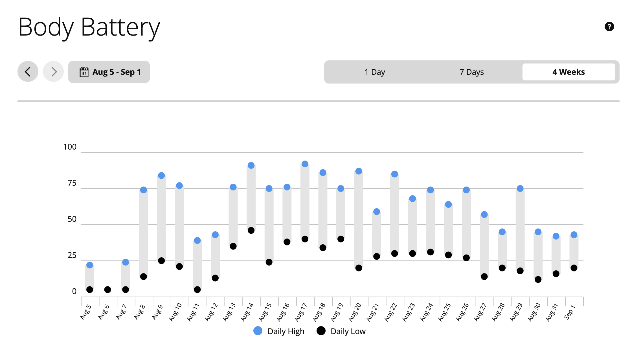Select the Aug 20 range bar

click(359, 220)
